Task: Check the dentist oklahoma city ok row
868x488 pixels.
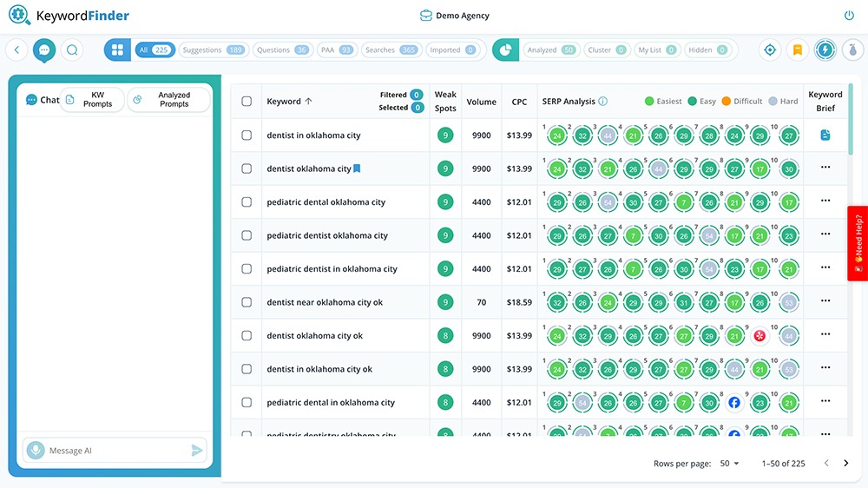Action: 247,336
